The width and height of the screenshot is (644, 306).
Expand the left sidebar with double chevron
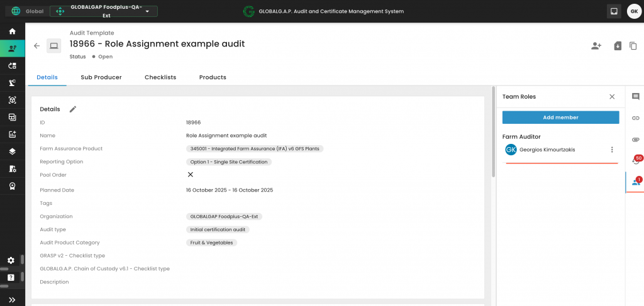[x=12, y=300]
